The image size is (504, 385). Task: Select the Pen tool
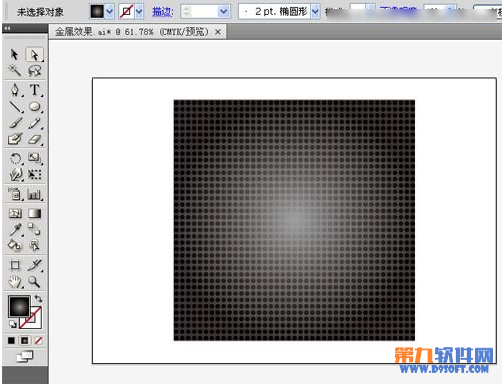click(x=15, y=90)
